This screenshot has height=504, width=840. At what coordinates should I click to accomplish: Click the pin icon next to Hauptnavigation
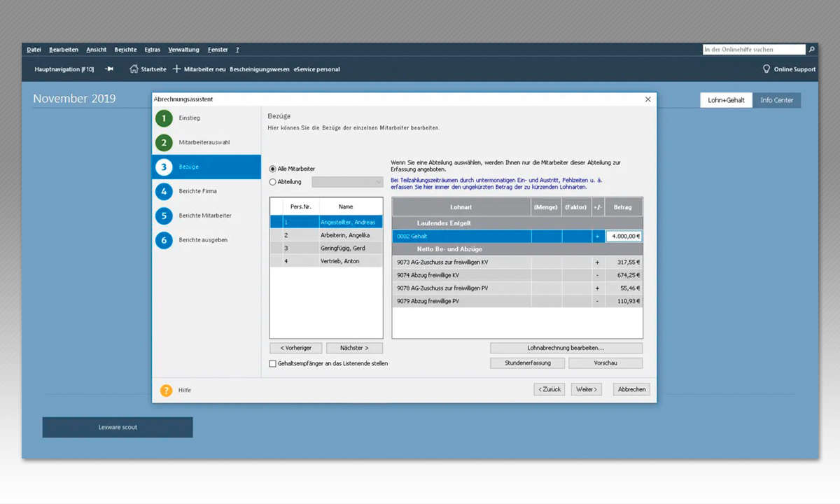109,69
